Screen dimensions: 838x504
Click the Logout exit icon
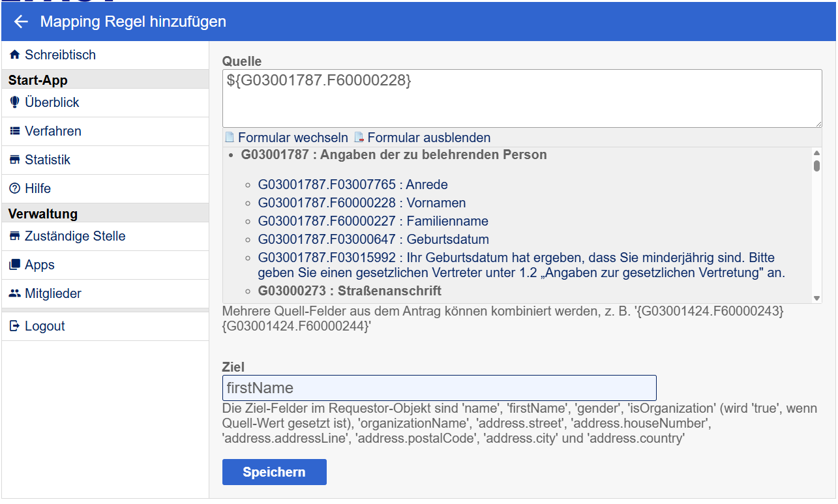14,326
